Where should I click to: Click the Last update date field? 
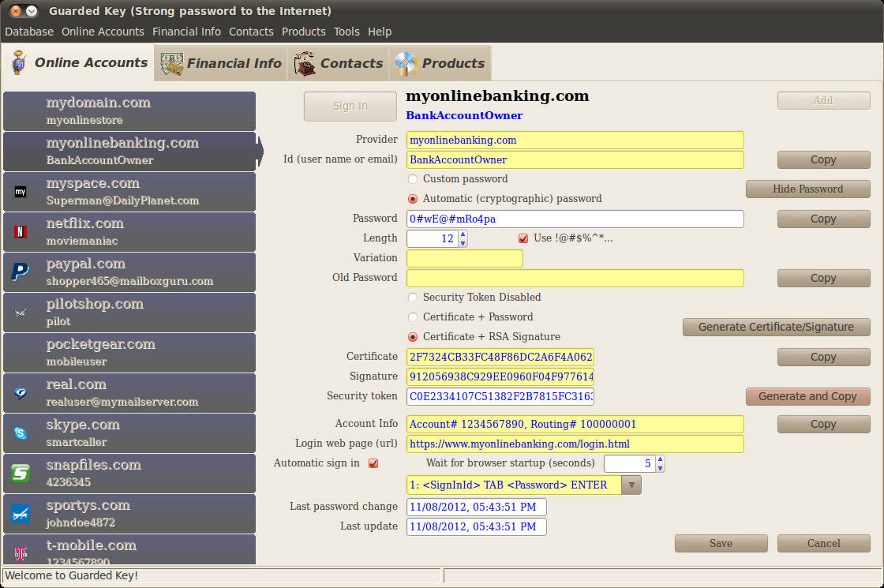(477, 526)
